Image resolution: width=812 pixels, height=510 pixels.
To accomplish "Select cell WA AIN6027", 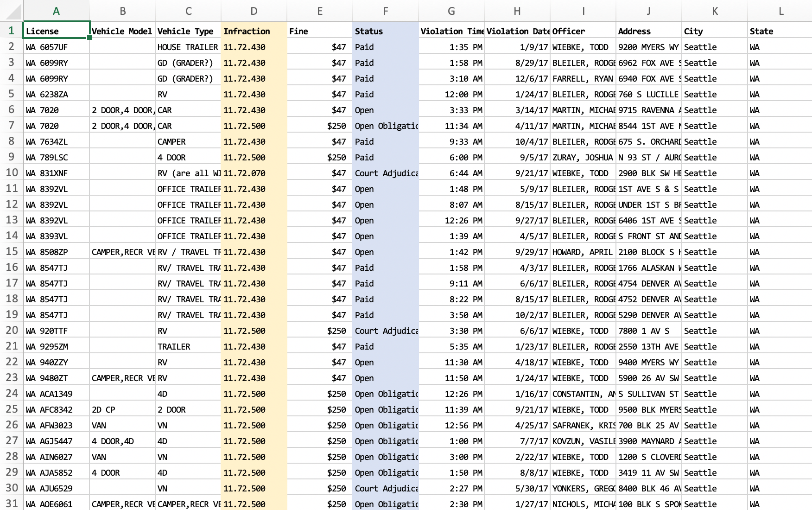I will click(x=56, y=457).
